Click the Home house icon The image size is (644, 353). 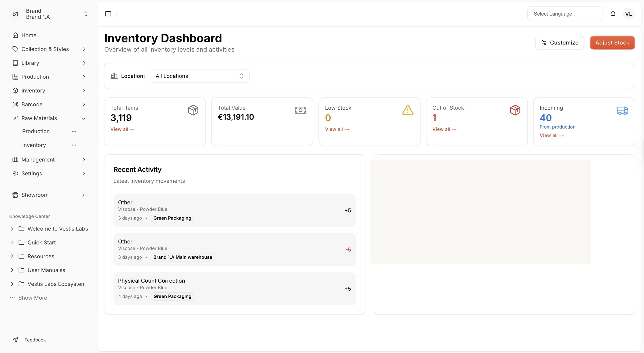click(x=15, y=35)
